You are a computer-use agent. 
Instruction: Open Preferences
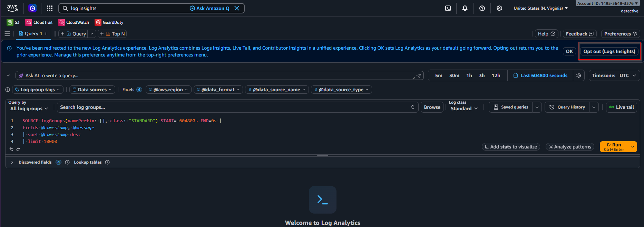click(621, 34)
